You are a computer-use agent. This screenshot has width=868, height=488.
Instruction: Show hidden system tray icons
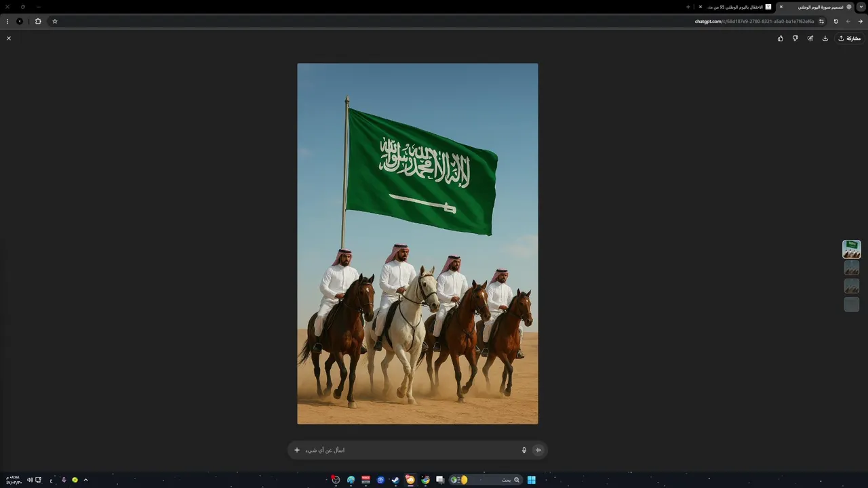tap(85, 480)
